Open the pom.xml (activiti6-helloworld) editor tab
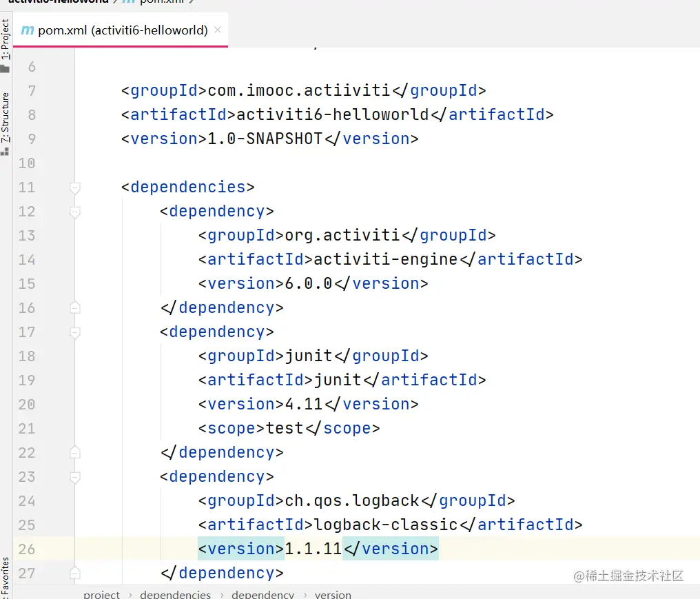Image resolution: width=700 pixels, height=599 pixels. point(121,30)
